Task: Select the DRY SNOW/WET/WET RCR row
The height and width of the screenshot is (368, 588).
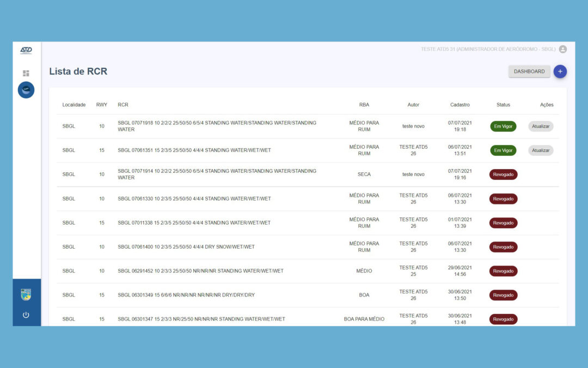Action: pyautogui.click(x=186, y=247)
